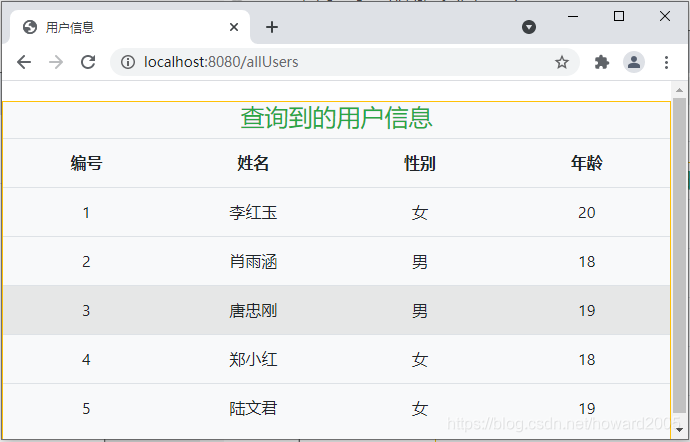The height and width of the screenshot is (442, 690).
Task: Click the age 18 in 肖雨涵's row
Action: pyautogui.click(x=587, y=262)
